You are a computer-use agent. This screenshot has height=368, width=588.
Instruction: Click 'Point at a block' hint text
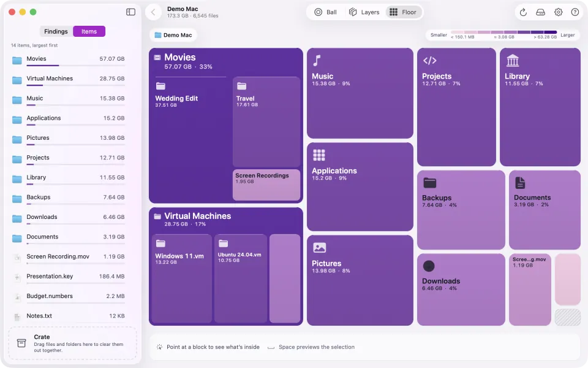(x=213, y=347)
